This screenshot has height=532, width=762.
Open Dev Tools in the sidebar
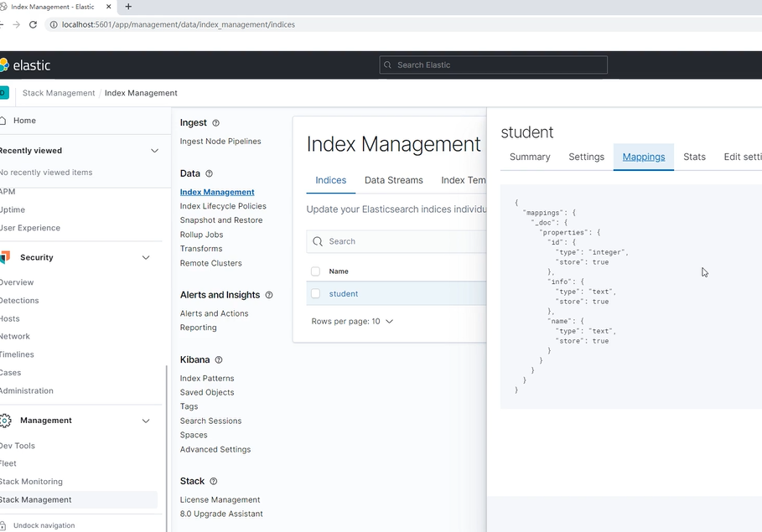pos(18,446)
